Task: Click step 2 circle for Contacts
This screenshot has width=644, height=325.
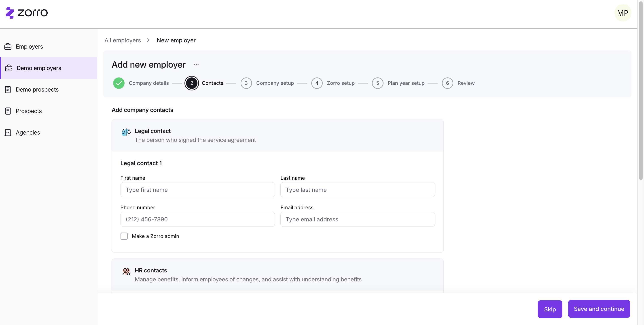Action: (x=192, y=83)
